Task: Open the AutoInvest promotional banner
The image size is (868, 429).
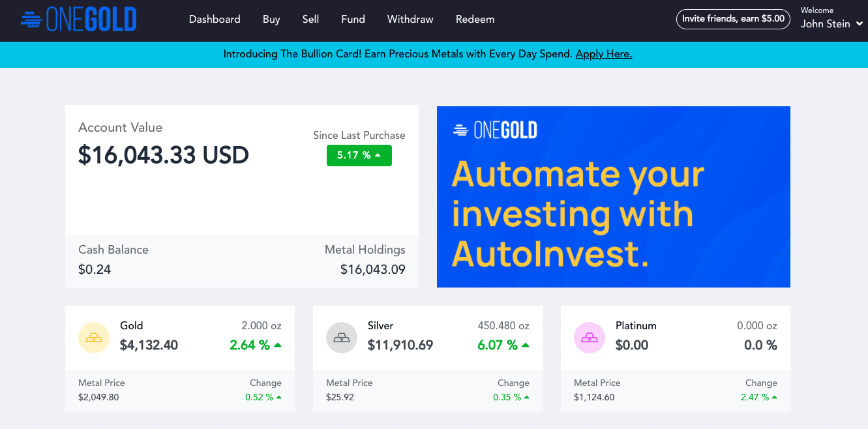Action: coord(614,197)
